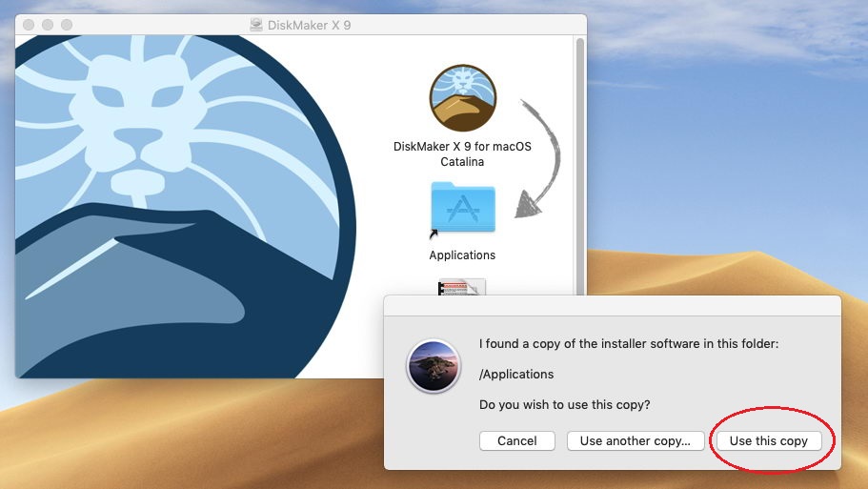This screenshot has width=868, height=489.
Task: Cancel the installer copy dialog
Action: point(517,440)
